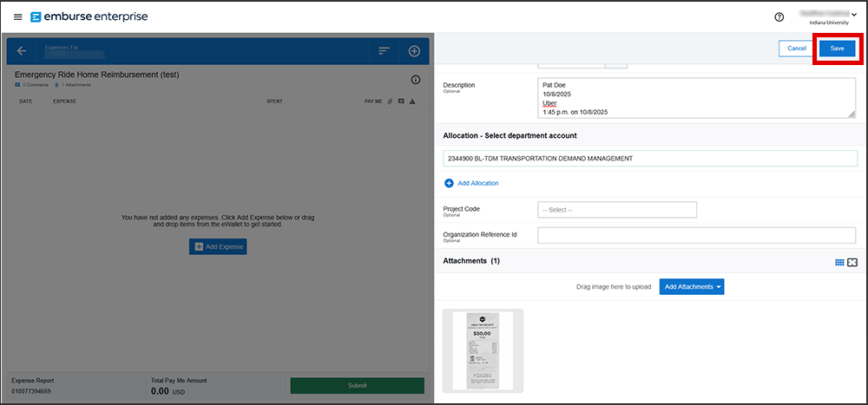Open the sort/filter lines icon
The height and width of the screenshot is (405, 868).
[384, 51]
